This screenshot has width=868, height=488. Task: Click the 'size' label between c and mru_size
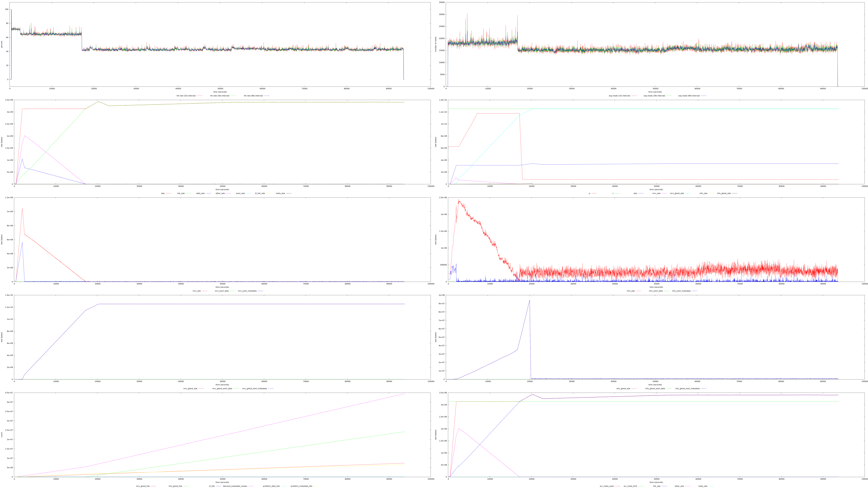pyautogui.click(x=635, y=193)
